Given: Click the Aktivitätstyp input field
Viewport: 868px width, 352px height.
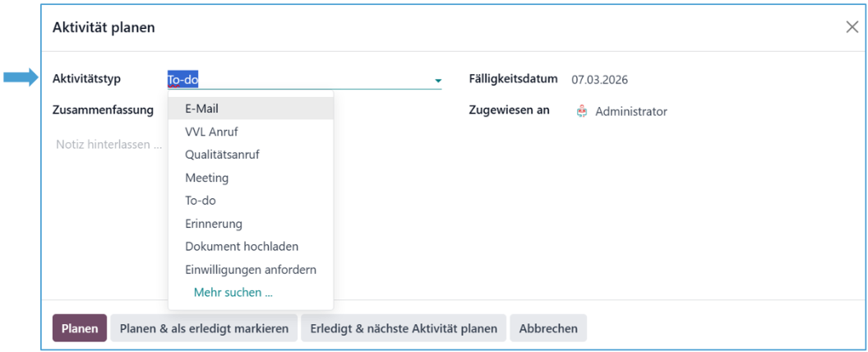Looking at the screenshot, I should coord(296,80).
